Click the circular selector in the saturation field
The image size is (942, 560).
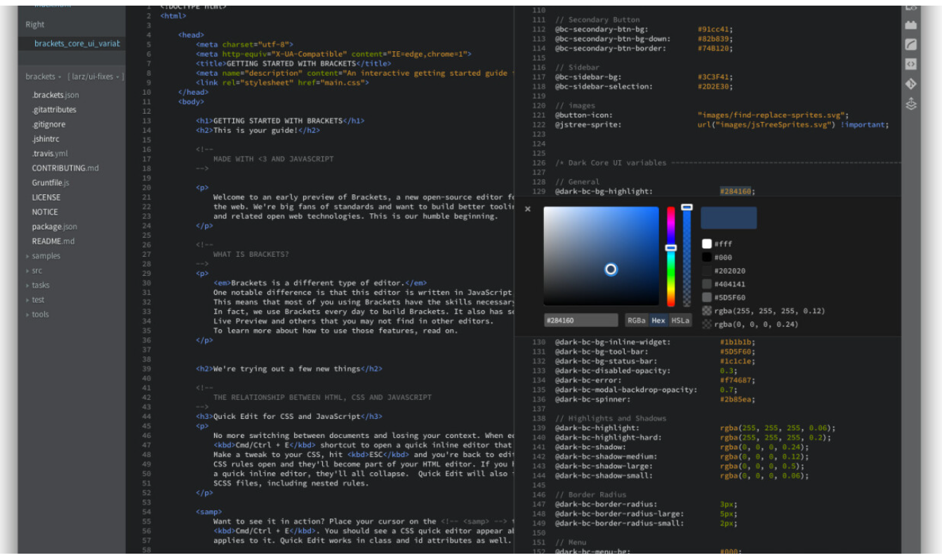pyautogui.click(x=611, y=269)
